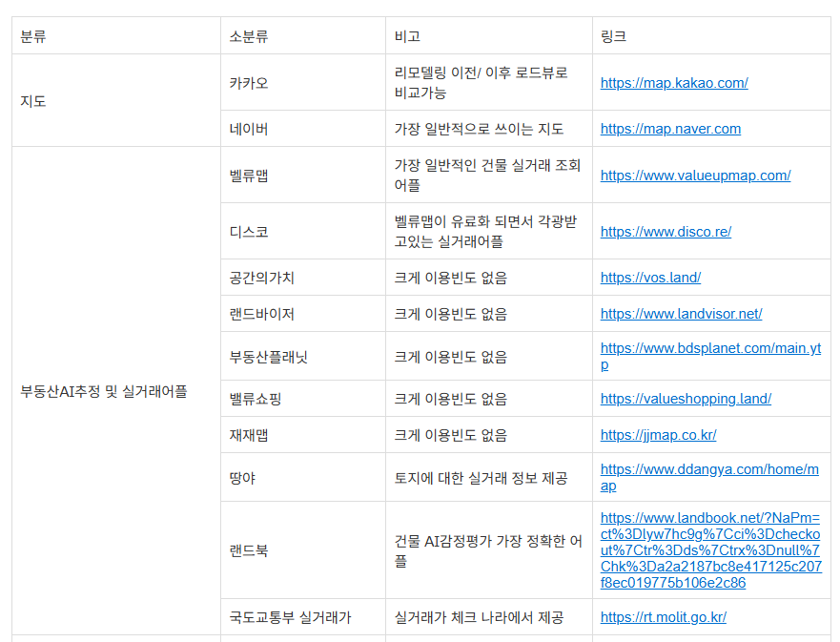Click 크게 이용빈도 없음 in 공간의가치 row
Viewport: 840px width, 642px height.
coord(451,278)
